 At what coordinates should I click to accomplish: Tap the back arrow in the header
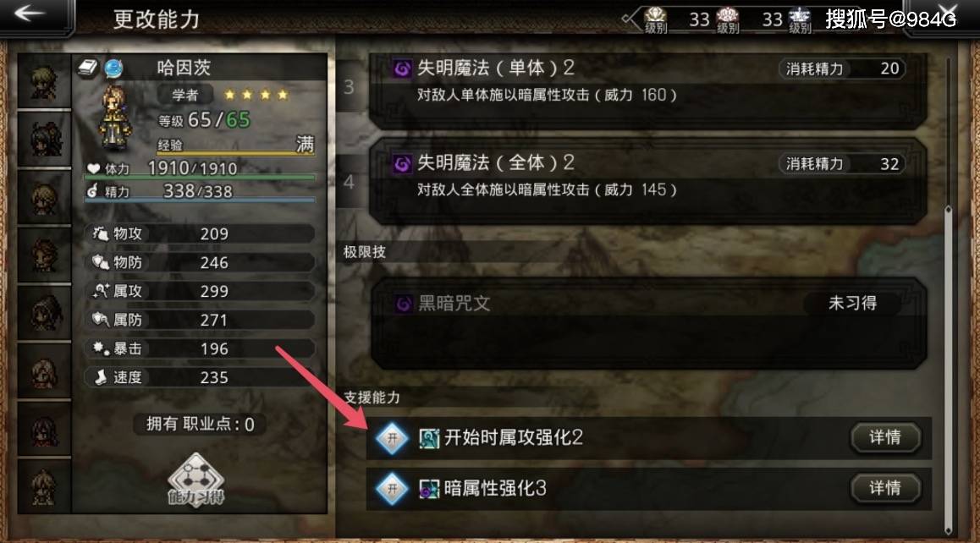pyautogui.click(x=29, y=14)
